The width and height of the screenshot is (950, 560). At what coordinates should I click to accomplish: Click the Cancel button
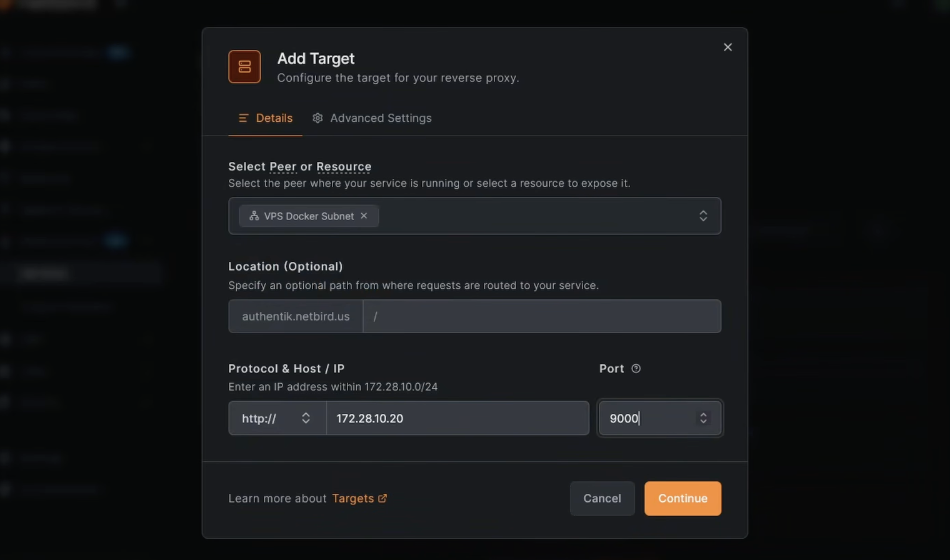point(601,498)
